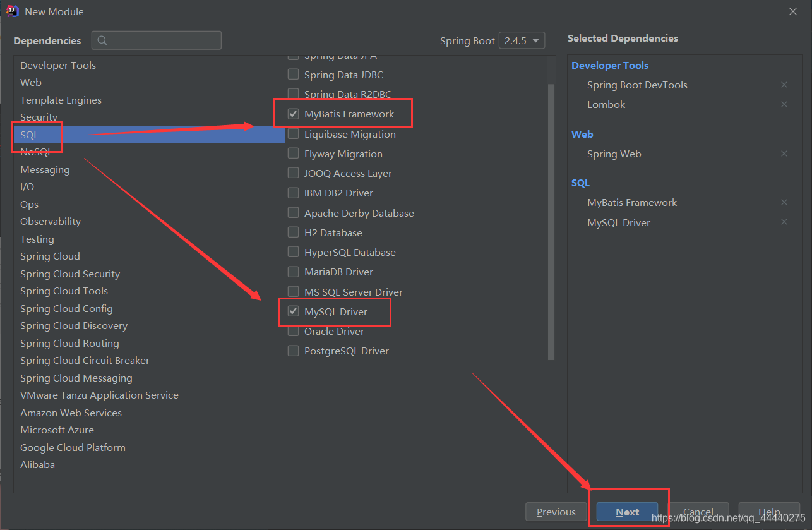The height and width of the screenshot is (530, 812).
Task: Click the search magnifier icon
Action: point(102,40)
